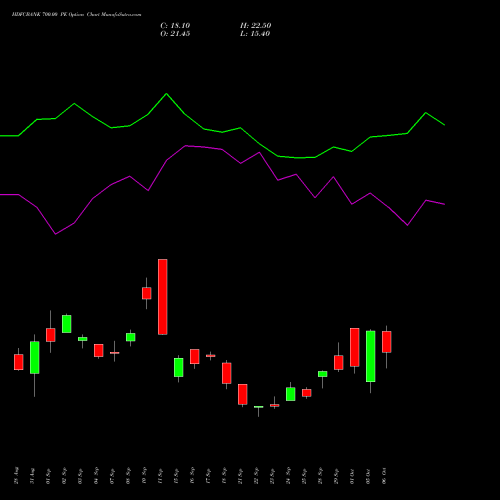500x500 pixels.
Task: Click the 31 Aug date label
Action: [x=33, y=476]
